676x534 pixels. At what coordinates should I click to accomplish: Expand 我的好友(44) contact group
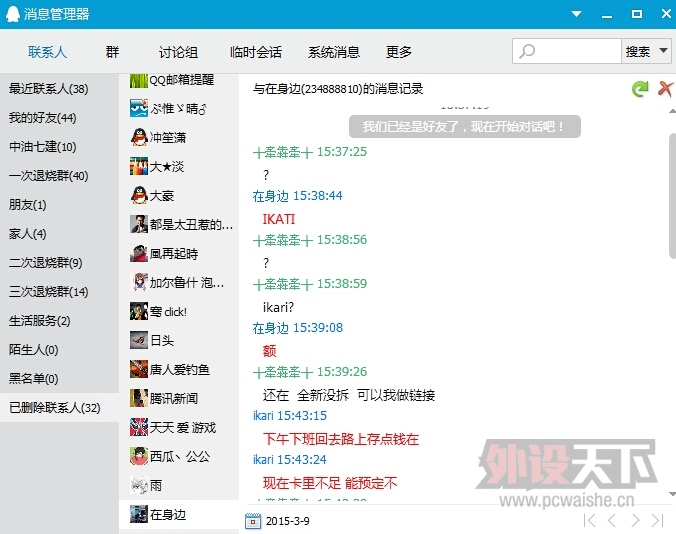coord(42,118)
